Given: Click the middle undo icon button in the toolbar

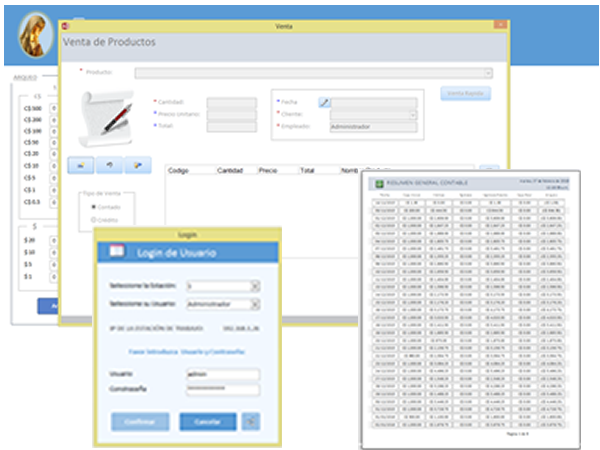Looking at the screenshot, I should click(x=108, y=164).
